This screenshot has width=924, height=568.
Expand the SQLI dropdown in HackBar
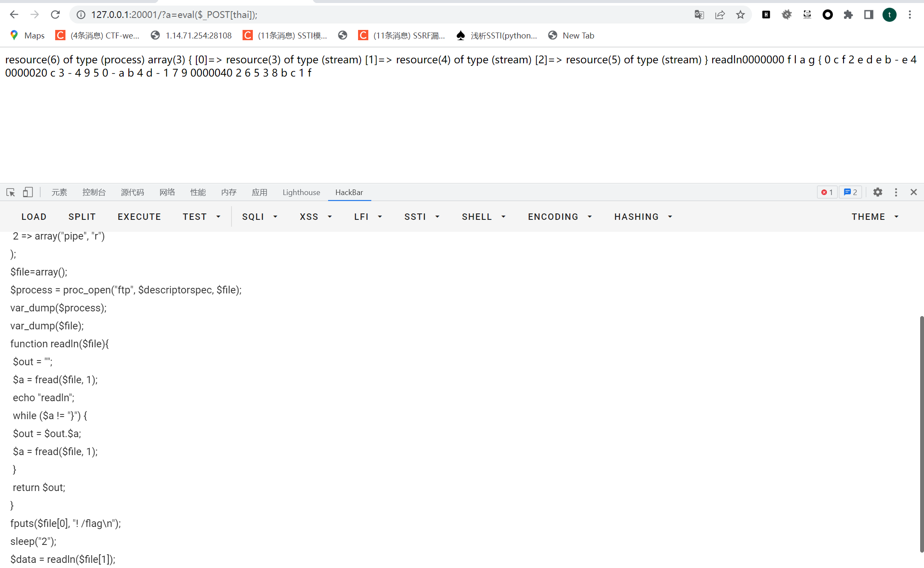pos(260,217)
